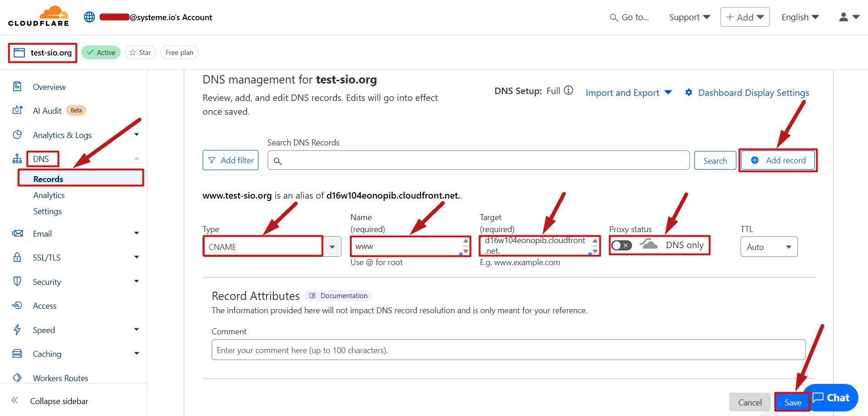Click the Cancel button
Screen dimensions: 868x416
pyautogui.click(x=750, y=402)
